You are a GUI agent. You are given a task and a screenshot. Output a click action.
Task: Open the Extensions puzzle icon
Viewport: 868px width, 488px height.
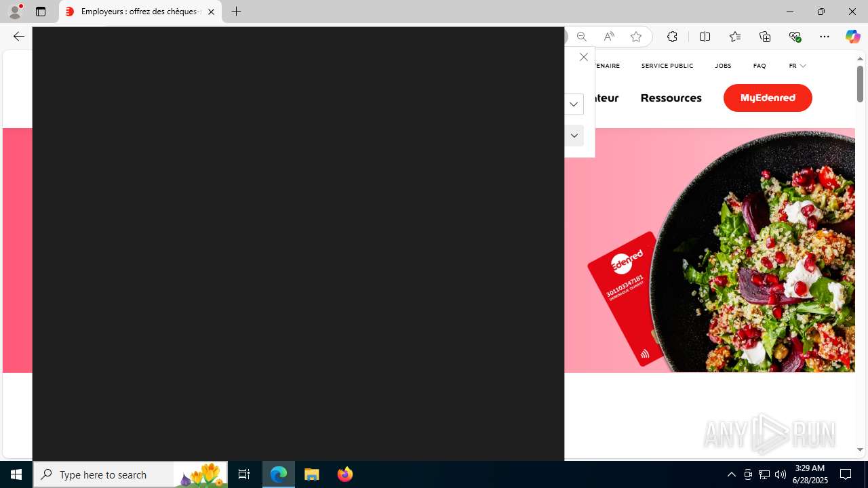pos(672,37)
